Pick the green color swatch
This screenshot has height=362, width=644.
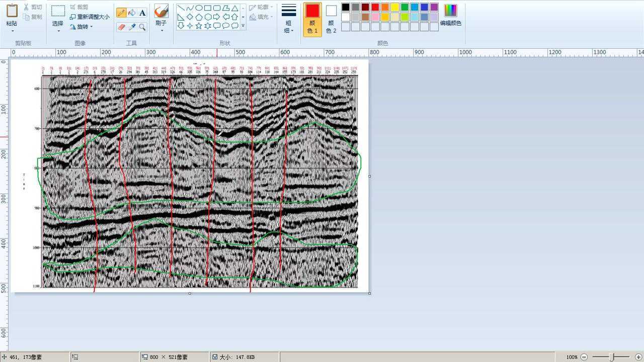pyautogui.click(x=405, y=7)
